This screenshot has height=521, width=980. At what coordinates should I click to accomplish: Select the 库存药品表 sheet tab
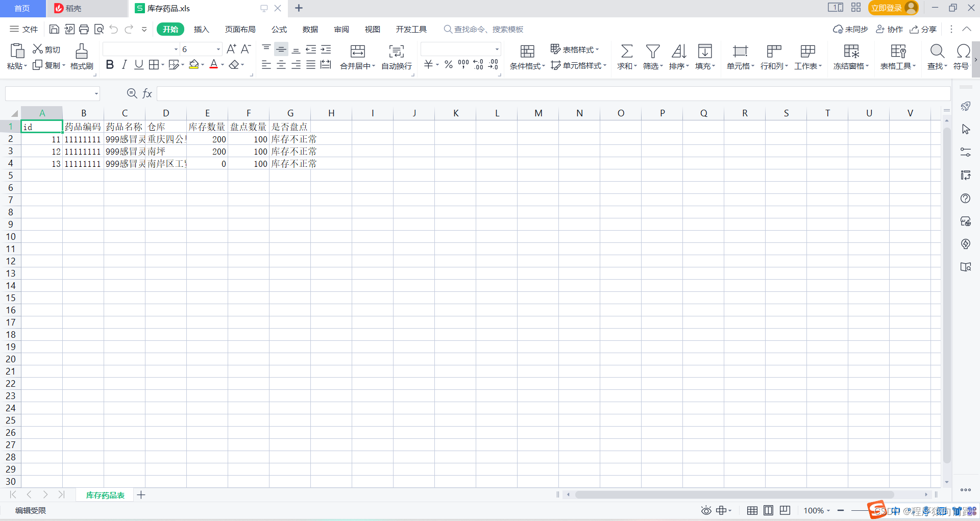pyautogui.click(x=105, y=495)
